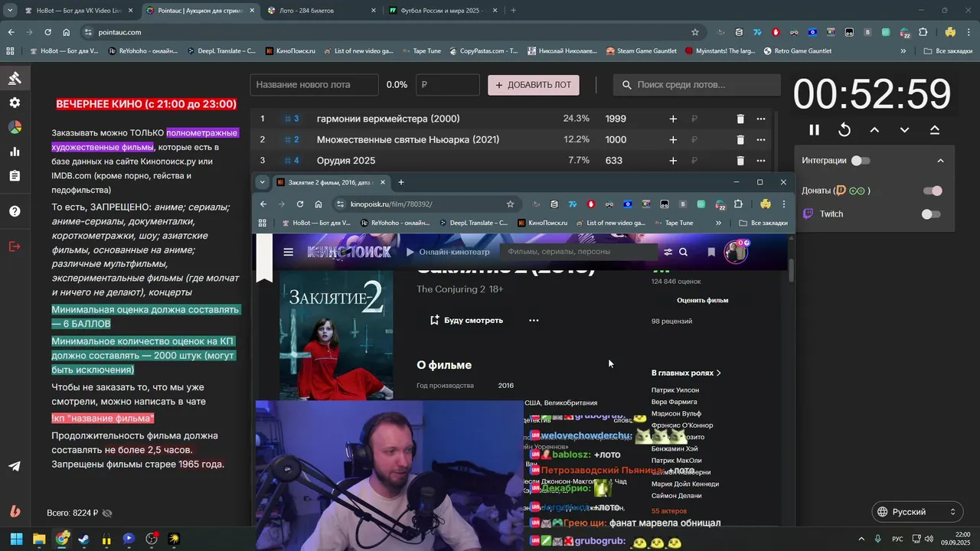Switch to HoBot browser tab
Image resolution: width=980 pixels, height=551 pixels.
[x=78, y=11]
